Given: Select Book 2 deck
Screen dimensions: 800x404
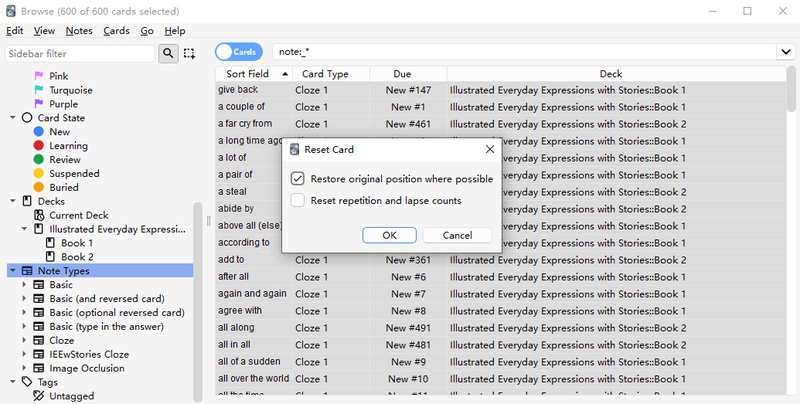Looking at the screenshot, I should click(77, 257).
